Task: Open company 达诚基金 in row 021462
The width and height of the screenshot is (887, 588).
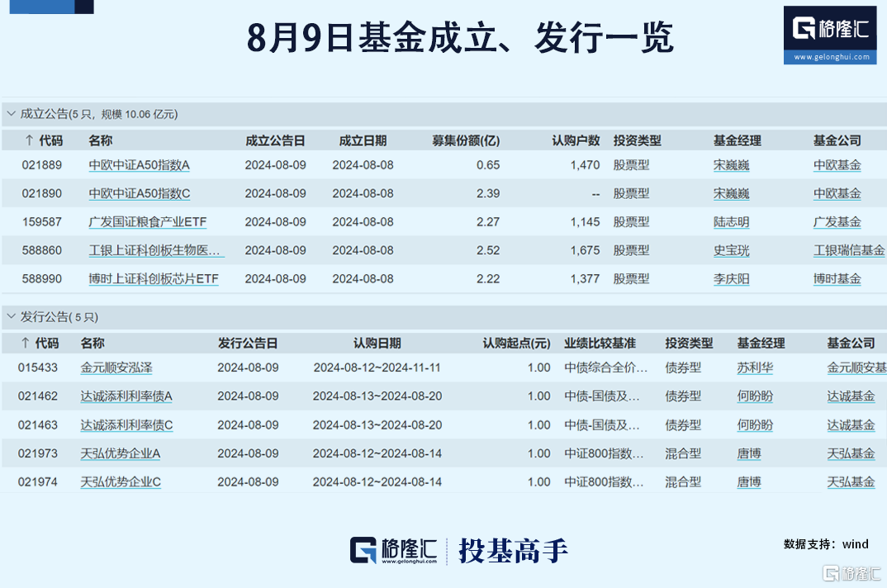Action: click(851, 396)
